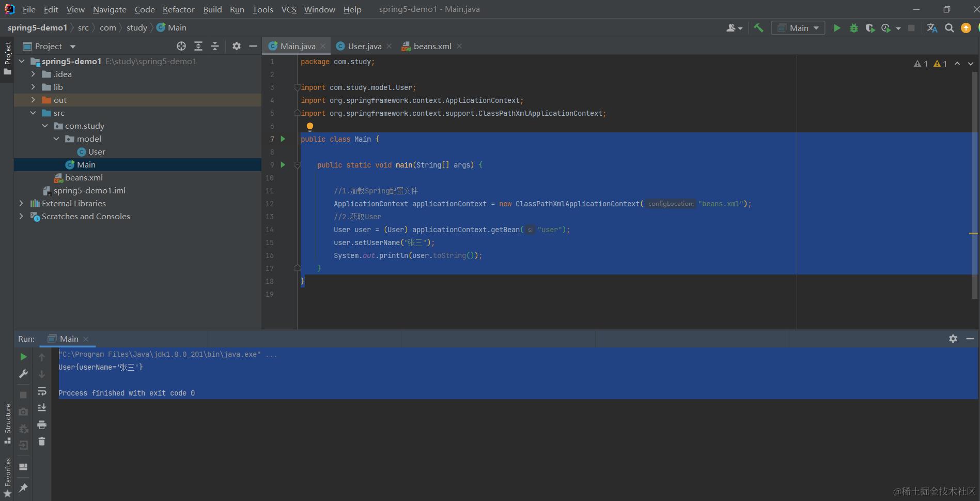Locate the opened file in Project tree
The height and width of the screenshot is (501, 980).
(181, 46)
